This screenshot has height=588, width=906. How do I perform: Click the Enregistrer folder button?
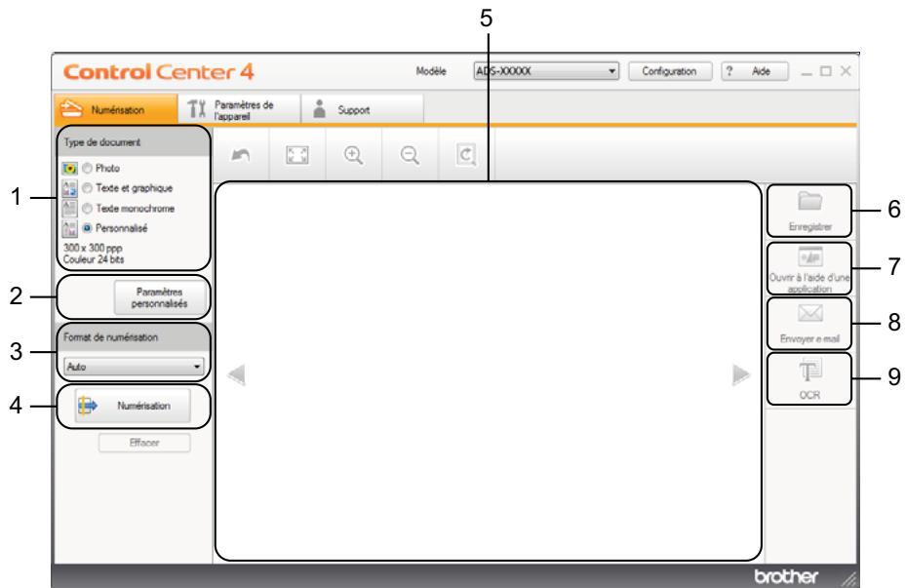click(x=808, y=211)
